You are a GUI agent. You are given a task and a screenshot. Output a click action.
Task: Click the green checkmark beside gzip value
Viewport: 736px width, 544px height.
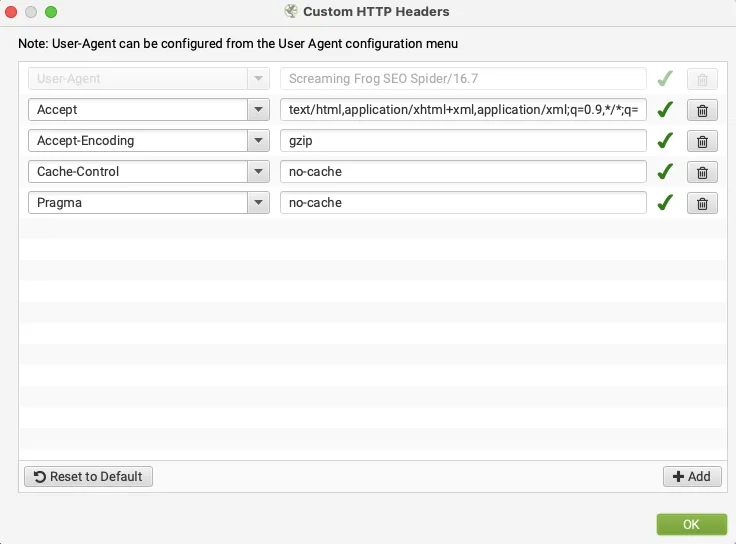pos(665,140)
